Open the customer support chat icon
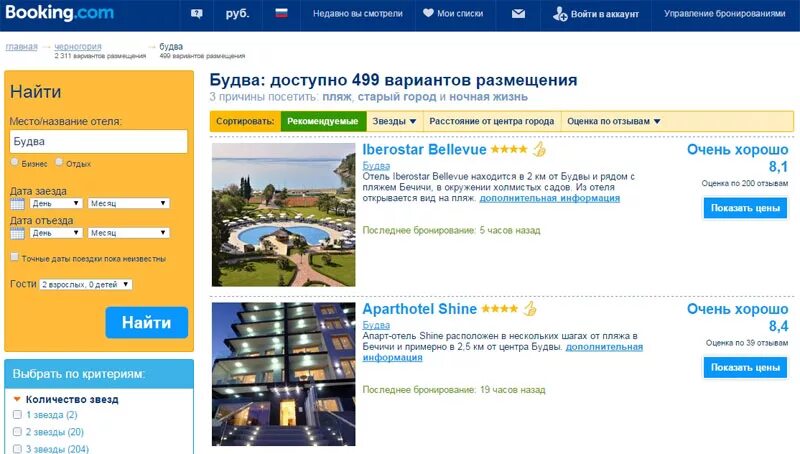Screen dimensions: 800x454 point(196,14)
